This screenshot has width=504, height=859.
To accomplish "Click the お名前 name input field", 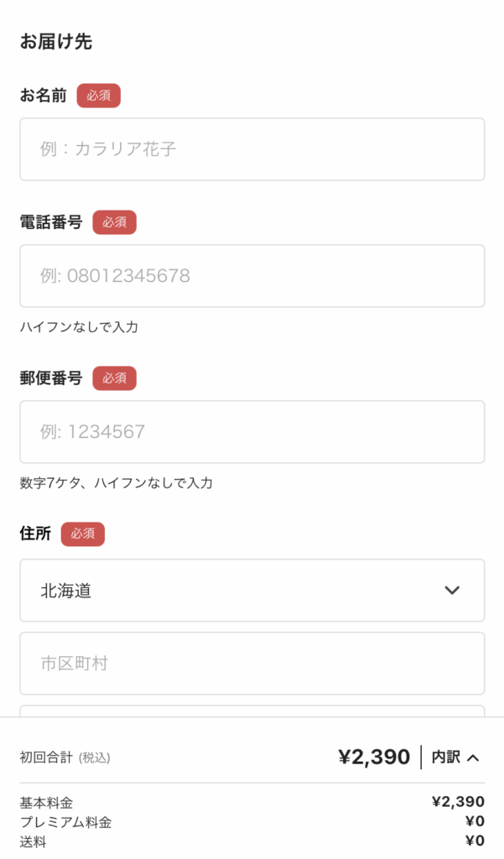I will click(x=252, y=149).
